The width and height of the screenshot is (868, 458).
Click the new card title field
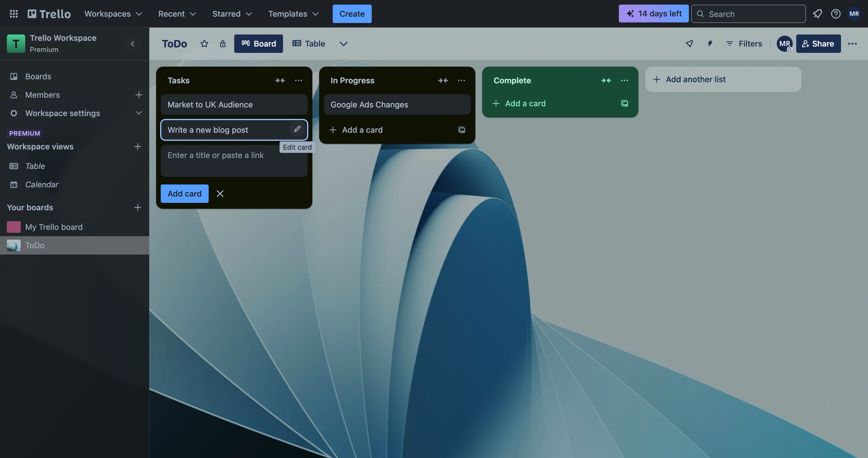(x=234, y=161)
